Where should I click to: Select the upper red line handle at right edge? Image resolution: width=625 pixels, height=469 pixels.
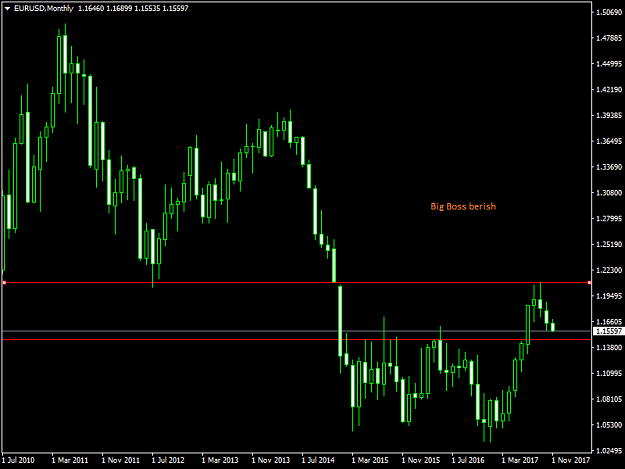pyautogui.click(x=589, y=283)
